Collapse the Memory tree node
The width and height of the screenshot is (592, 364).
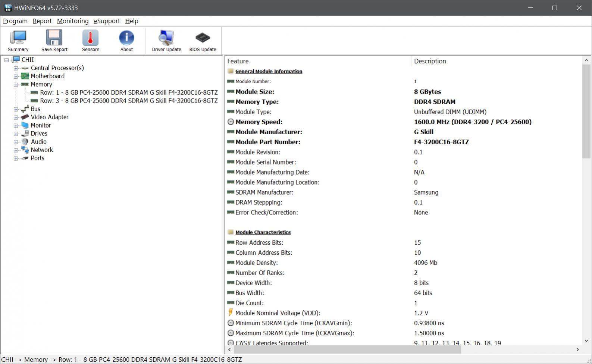click(16, 84)
